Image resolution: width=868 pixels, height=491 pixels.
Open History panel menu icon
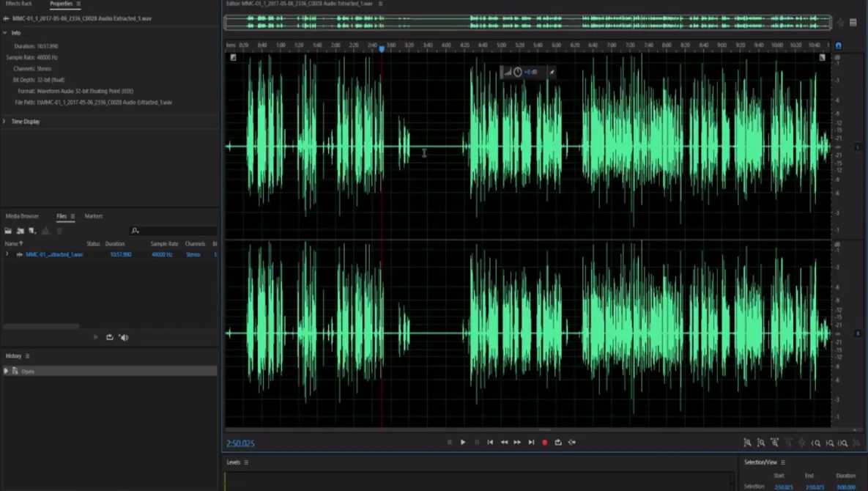click(x=28, y=356)
